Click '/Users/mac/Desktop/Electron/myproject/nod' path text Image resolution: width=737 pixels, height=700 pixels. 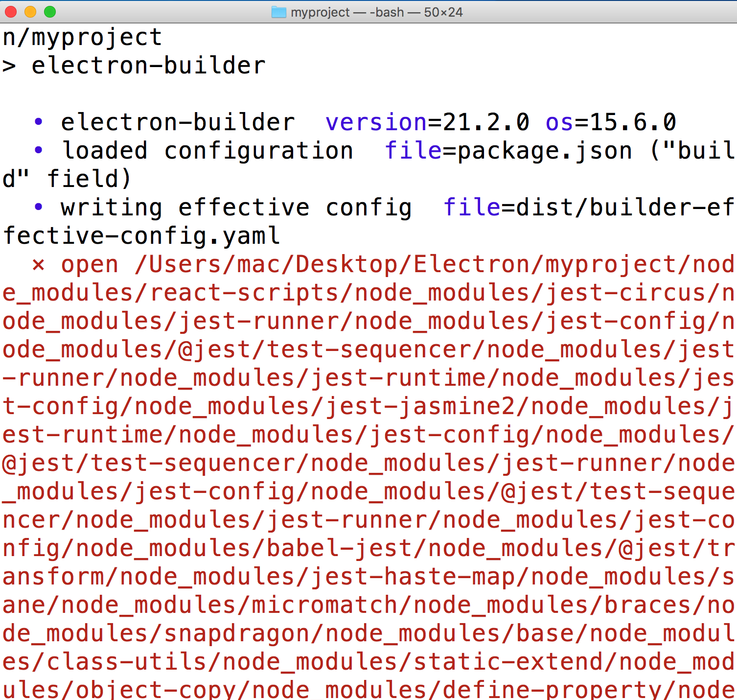(x=435, y=264)
